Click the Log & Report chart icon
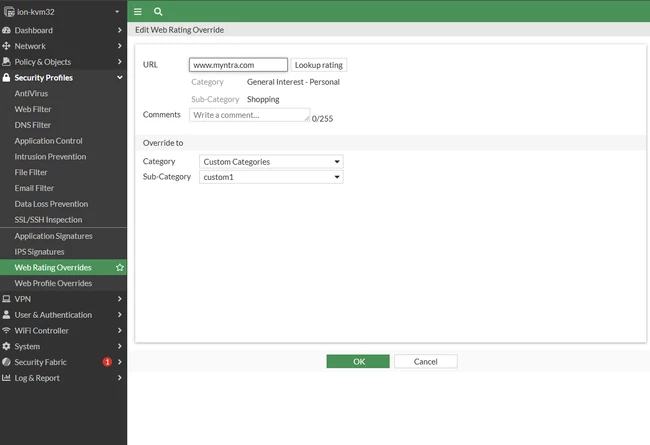Screen dimensions: 650x445 click(6, 378)
